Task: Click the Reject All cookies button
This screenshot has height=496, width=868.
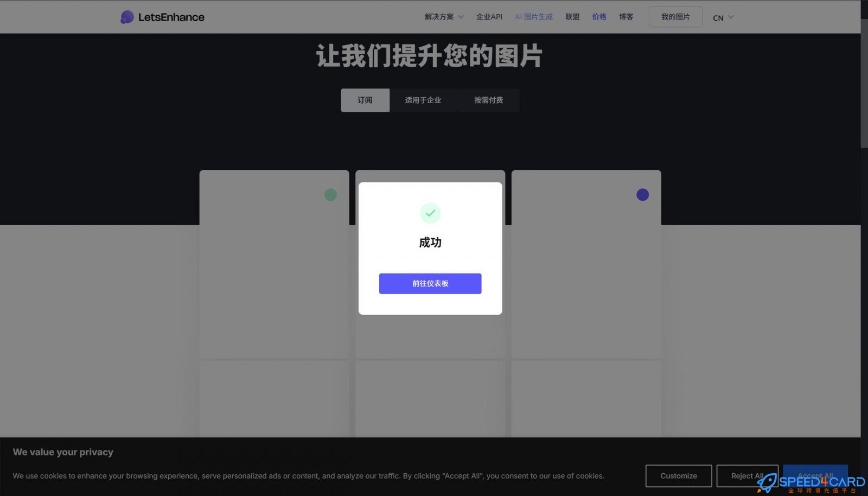Action: tap(748, 476)
